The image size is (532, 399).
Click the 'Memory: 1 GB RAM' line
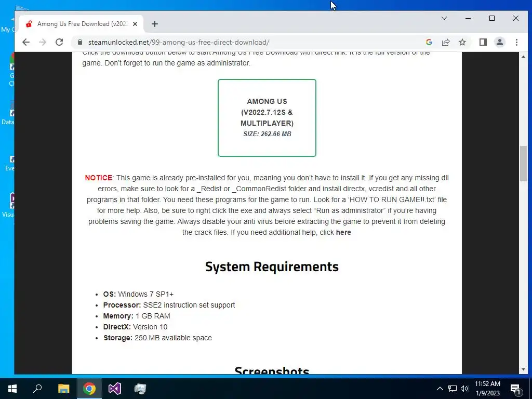point(137,316)
